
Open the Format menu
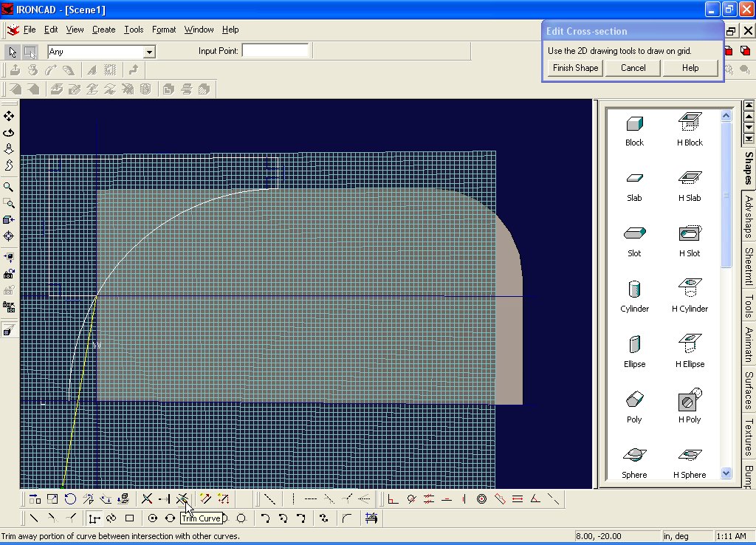coord(164,30)
